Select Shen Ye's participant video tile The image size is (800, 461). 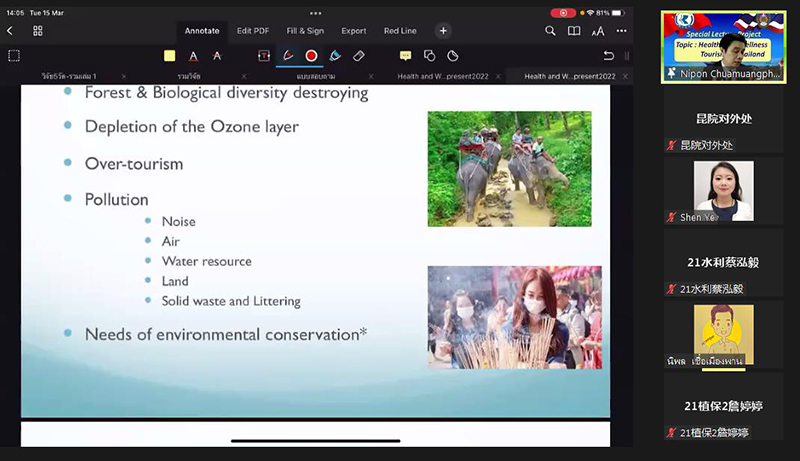[x=723, y=190]
